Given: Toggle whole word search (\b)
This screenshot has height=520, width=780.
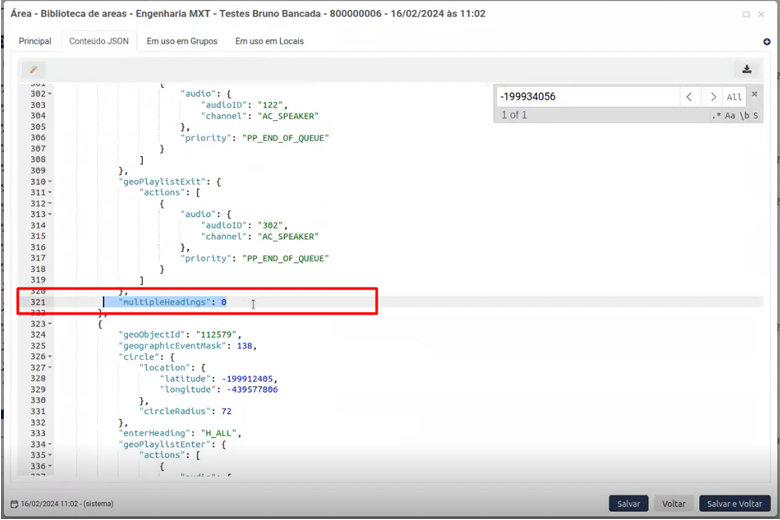Looking at the screenshot, I should (745, 116).
